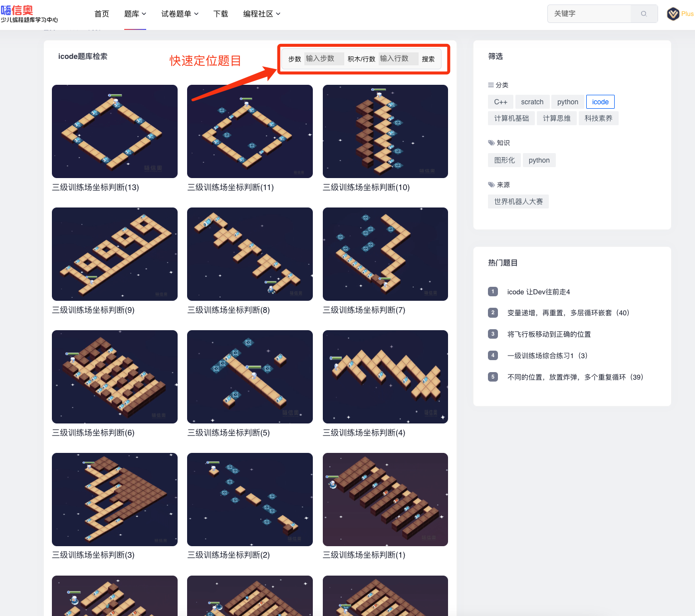Filter by the C++ category tag
Image resolution: width=695 pixels, height=616 pixels.
pos(500,102)
